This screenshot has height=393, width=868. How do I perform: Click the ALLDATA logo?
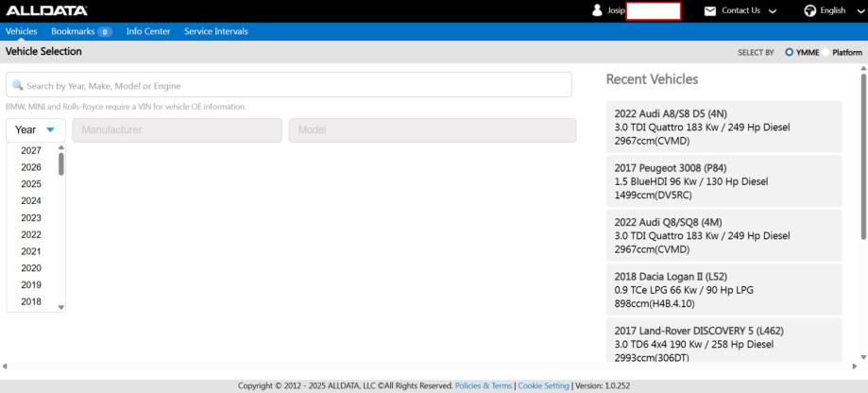[x=46, y=10]
